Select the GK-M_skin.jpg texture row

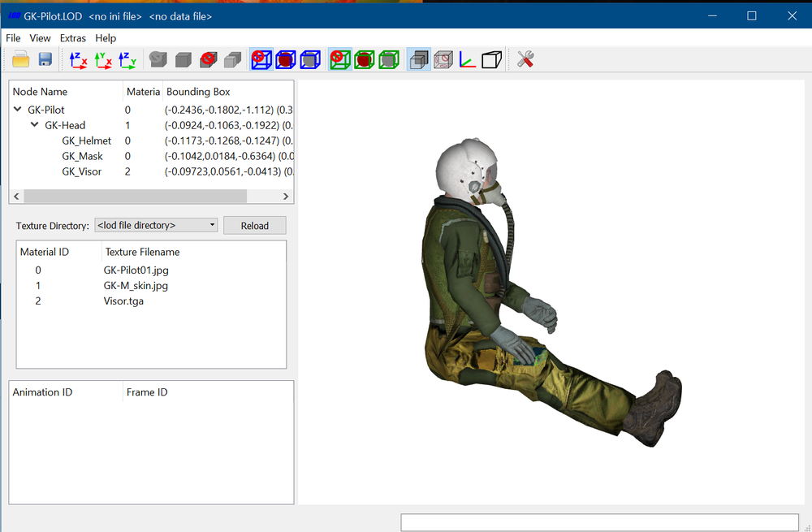(x=151, y=286)
